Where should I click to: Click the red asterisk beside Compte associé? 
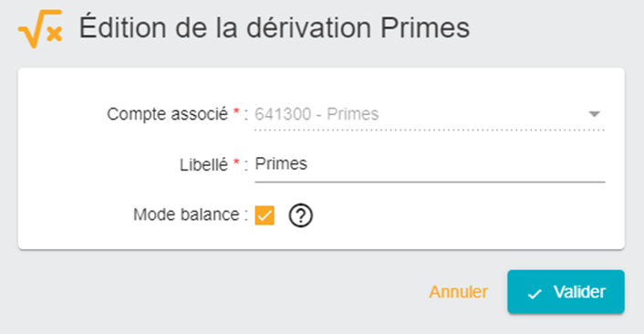[x=236, y=111]
